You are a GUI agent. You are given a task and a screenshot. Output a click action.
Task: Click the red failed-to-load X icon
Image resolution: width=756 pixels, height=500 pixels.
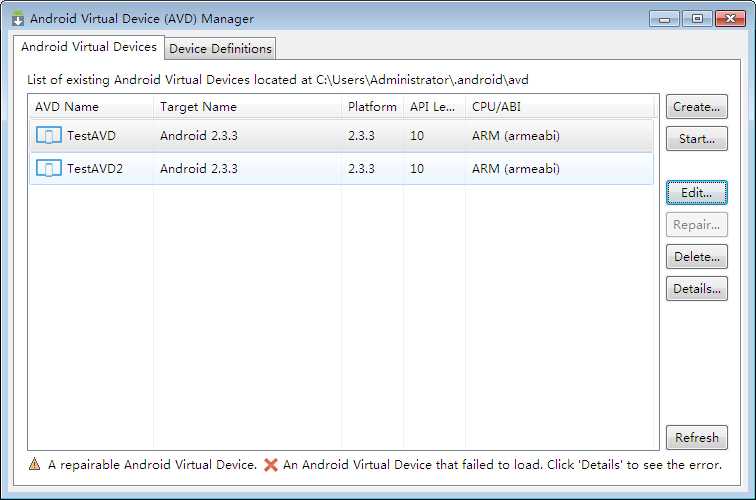[271, 465]
